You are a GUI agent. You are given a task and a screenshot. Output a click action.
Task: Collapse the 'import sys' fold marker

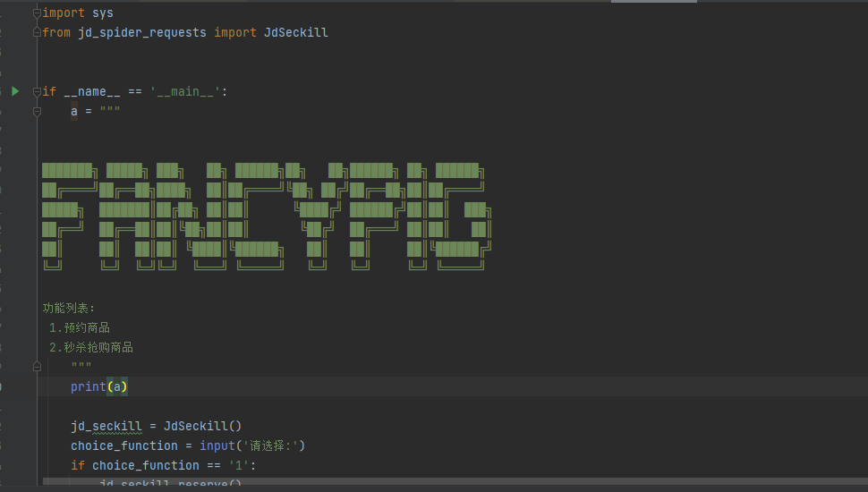coord(37,13)
